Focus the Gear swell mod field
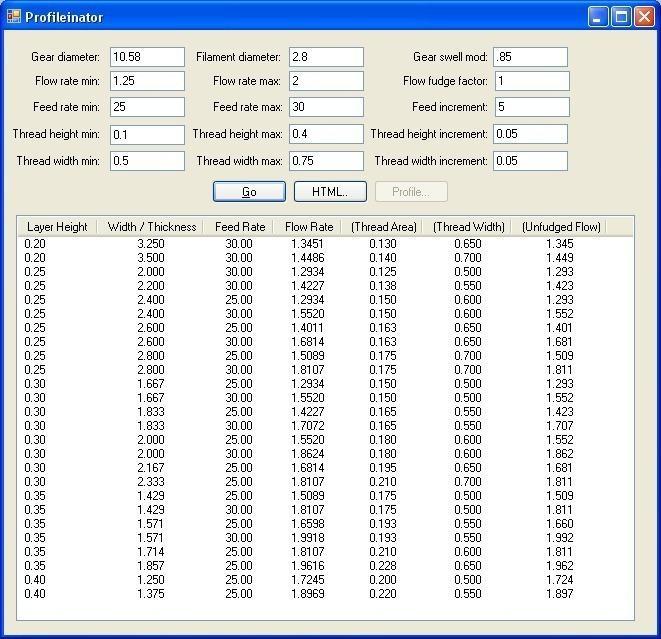661x639 pixels. coord(530,57)
